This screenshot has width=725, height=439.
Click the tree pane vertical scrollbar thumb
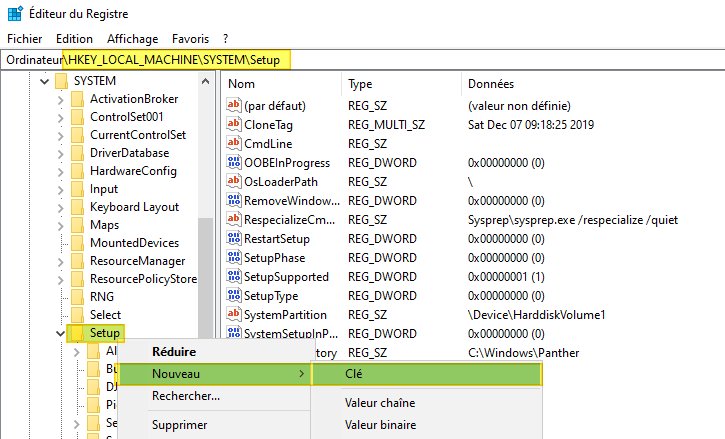click(x=206, y=278)
